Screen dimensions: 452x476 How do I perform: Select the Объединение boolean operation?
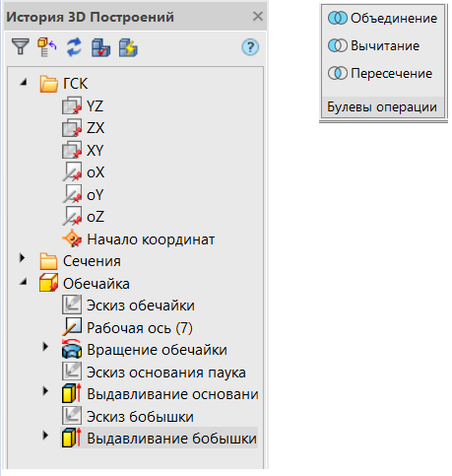coord(382,18)
